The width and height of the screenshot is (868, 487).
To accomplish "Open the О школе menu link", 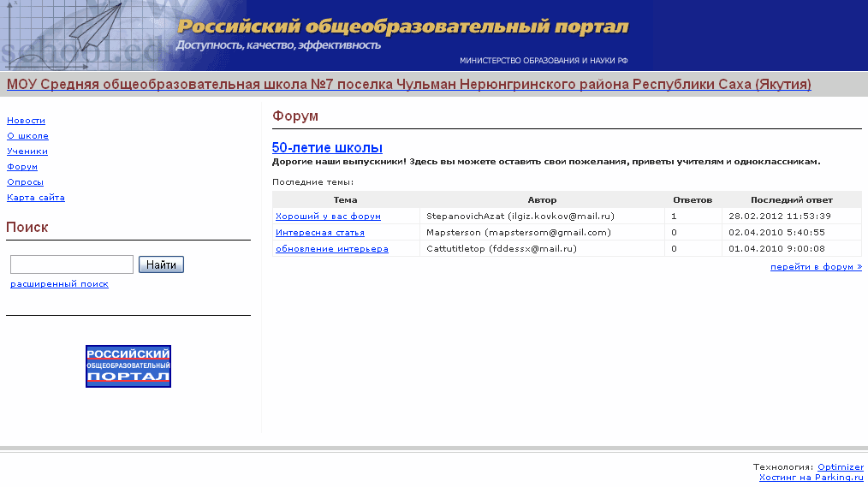I will tap(27, 136).
